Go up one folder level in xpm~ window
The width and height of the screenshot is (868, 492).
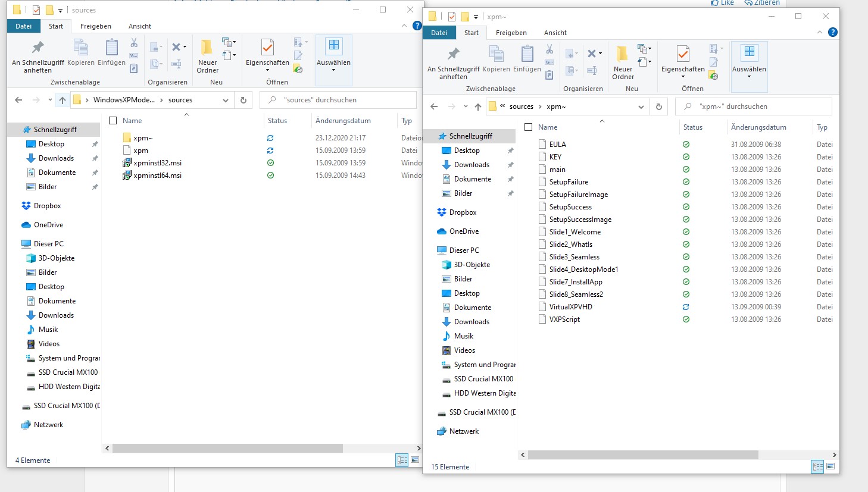pos(478,106)
